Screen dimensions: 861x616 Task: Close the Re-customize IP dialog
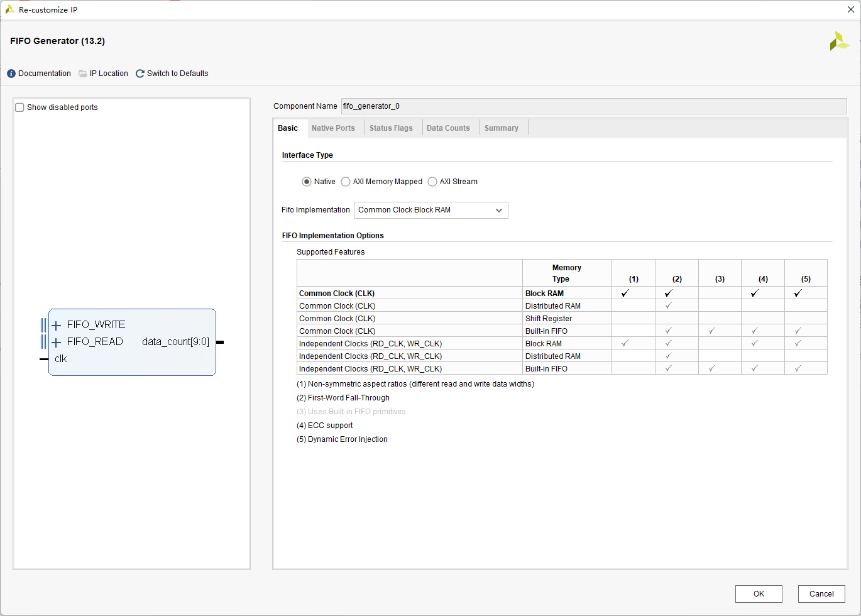tap(850, 10)
